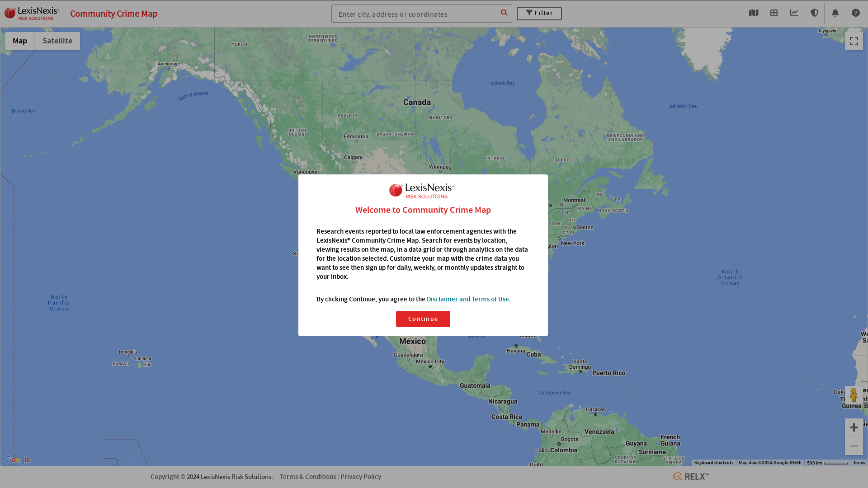
Task: Click the Havana city label
Action: tap(516, 351)
